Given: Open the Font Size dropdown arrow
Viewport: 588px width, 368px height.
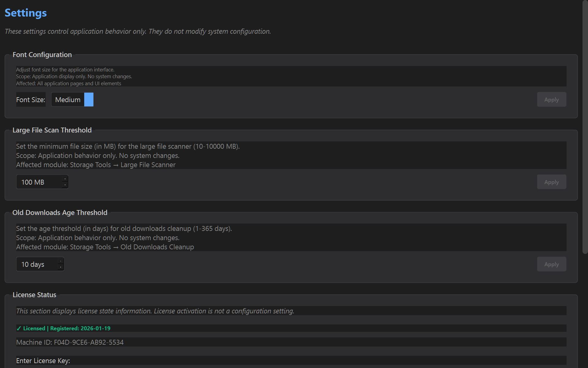Looking at the screenshot, I should [x=89, y=100].
